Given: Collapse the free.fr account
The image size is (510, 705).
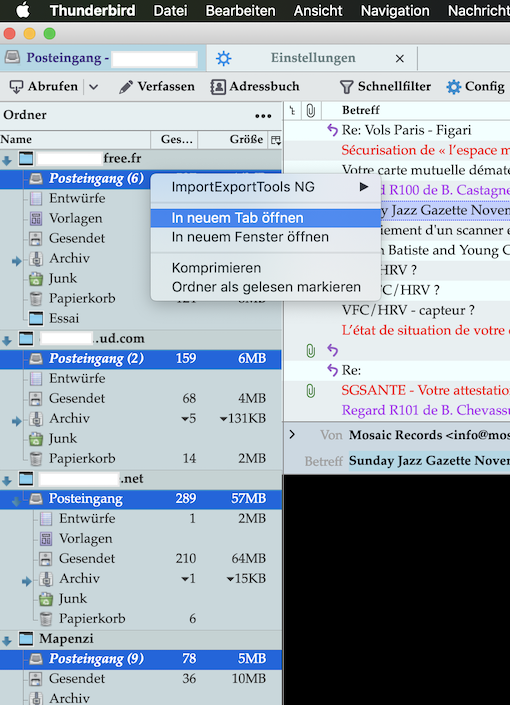Looking at the screenshot, I should pyautogui.click(x=7, y=160).
